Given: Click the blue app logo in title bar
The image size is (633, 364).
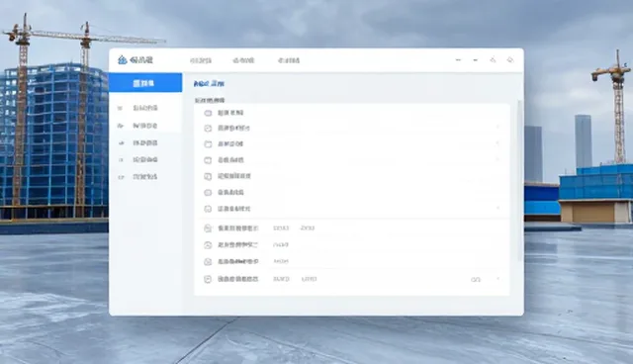Looking at the screenshot, I should (x=123, y=60).
